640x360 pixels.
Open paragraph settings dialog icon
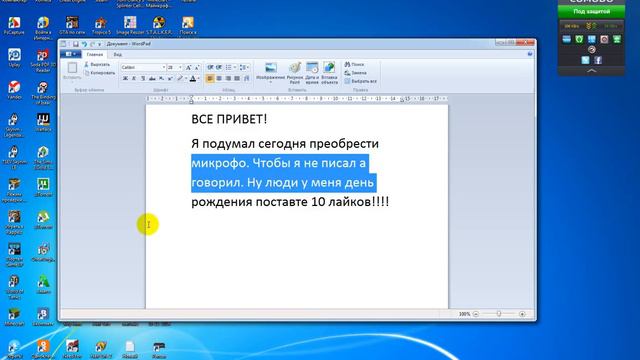coord(247,78)
